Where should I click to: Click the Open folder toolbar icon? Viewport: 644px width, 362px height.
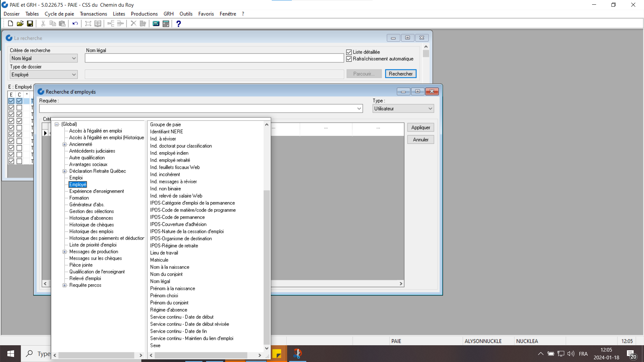tap(20, 23)
